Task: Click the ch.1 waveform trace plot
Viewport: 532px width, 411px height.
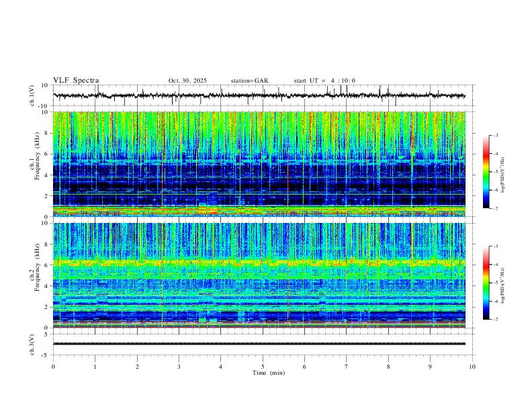Action: [x=259, y=95]
